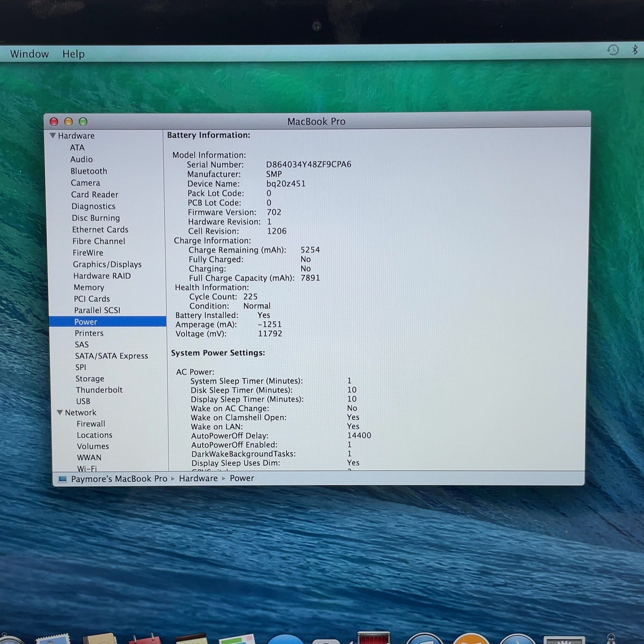644x644 pixels.
Task: Click the MacBook Pro window title
Action: (x=317, y=122)
